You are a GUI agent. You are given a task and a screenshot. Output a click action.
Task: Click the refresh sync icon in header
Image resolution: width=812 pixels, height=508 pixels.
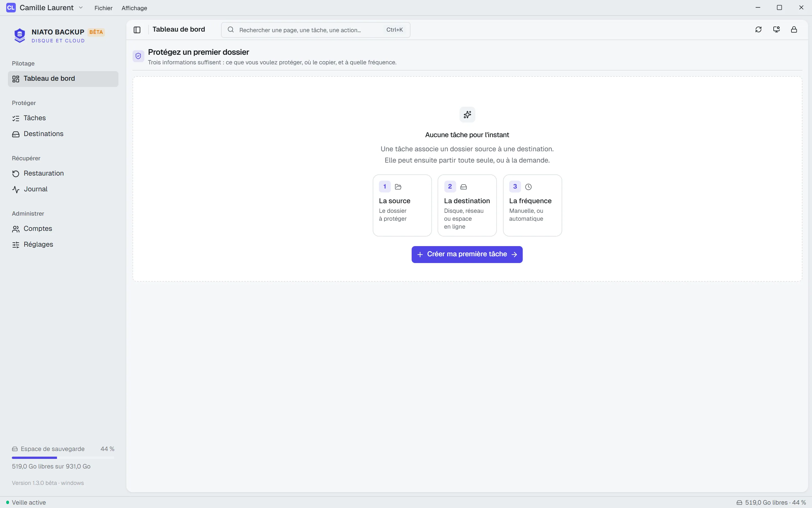[758, 30]
